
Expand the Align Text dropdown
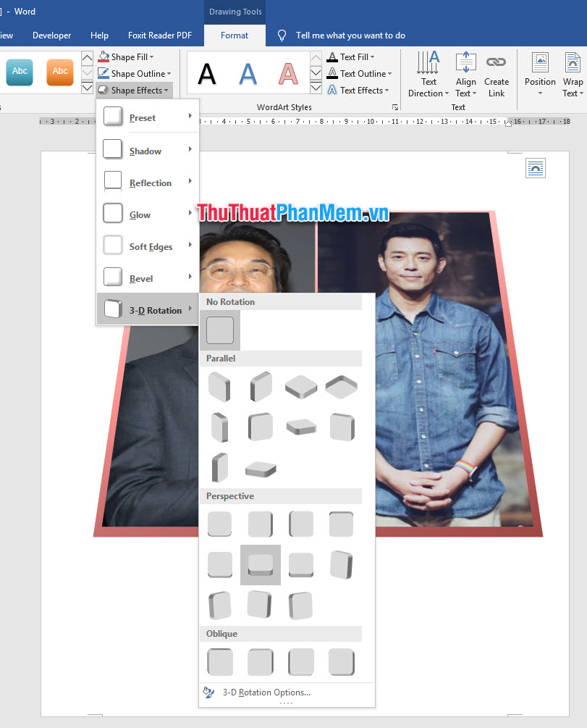pos(466,75)
